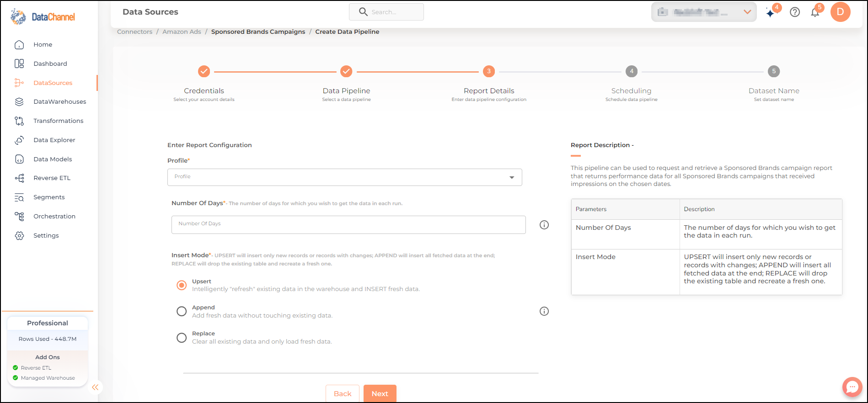This screenshot has height=403, width=868.
Task: Click info icon beside Number Of Days
Action: tap(544, 225)
